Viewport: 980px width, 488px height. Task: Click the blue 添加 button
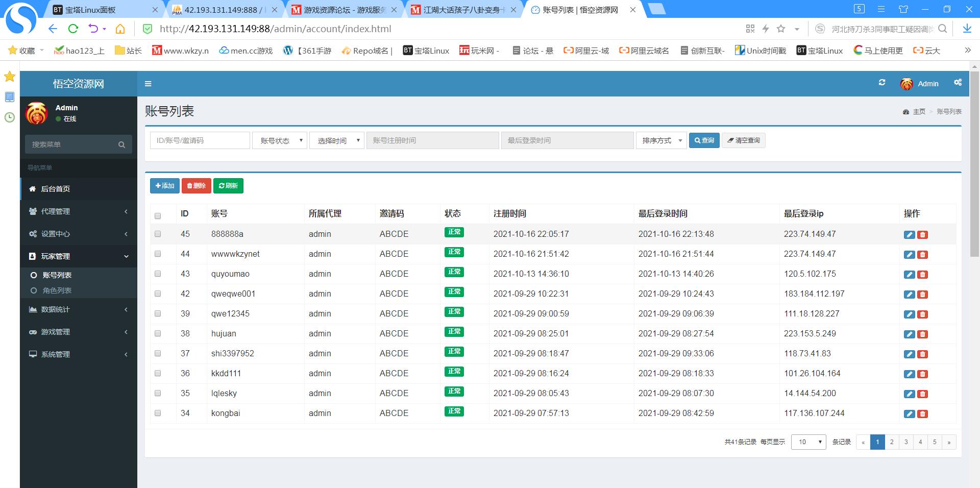(164, 186)
